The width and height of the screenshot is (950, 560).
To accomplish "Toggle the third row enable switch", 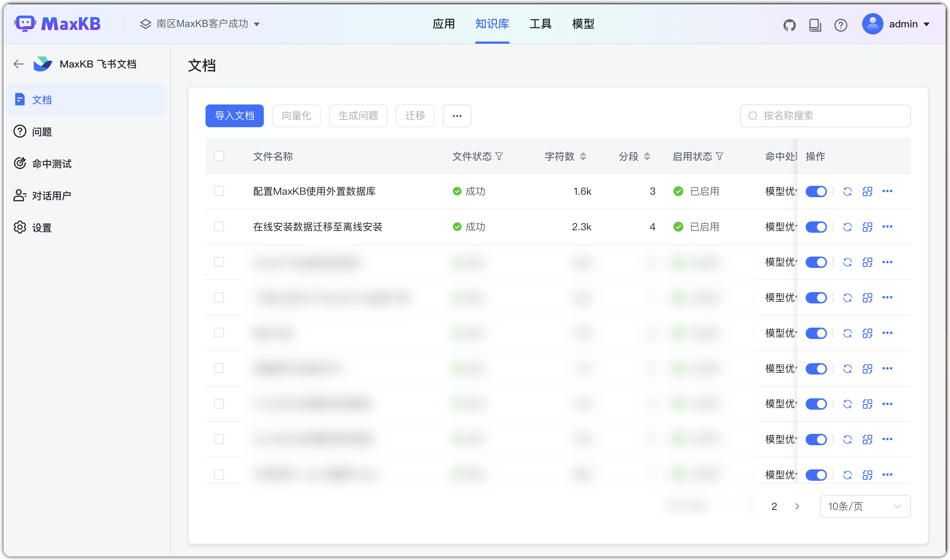I will pos(816,262).
